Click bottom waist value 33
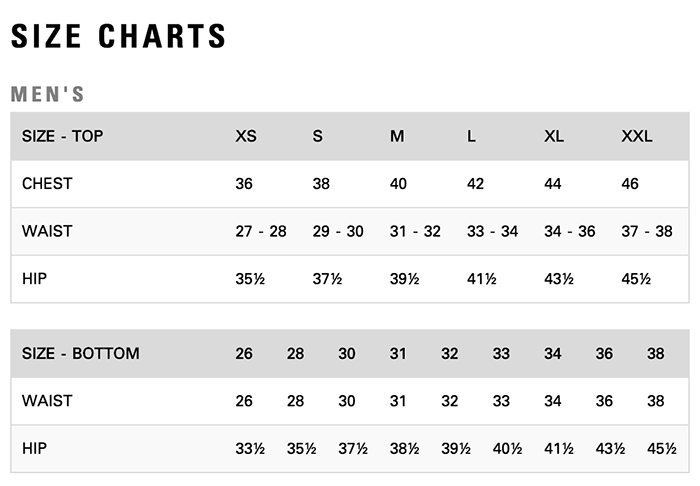Viewport: 700px width, 486px height. pos(501,401)
